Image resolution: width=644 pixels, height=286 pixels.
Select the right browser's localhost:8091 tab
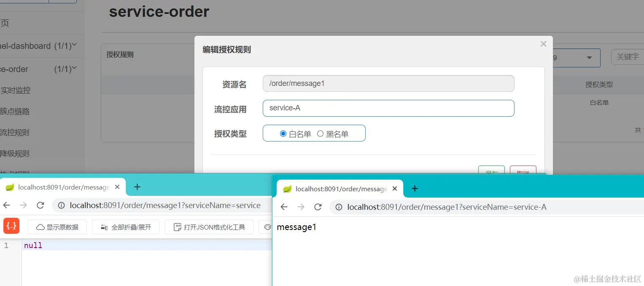click(x=340, y=189)
